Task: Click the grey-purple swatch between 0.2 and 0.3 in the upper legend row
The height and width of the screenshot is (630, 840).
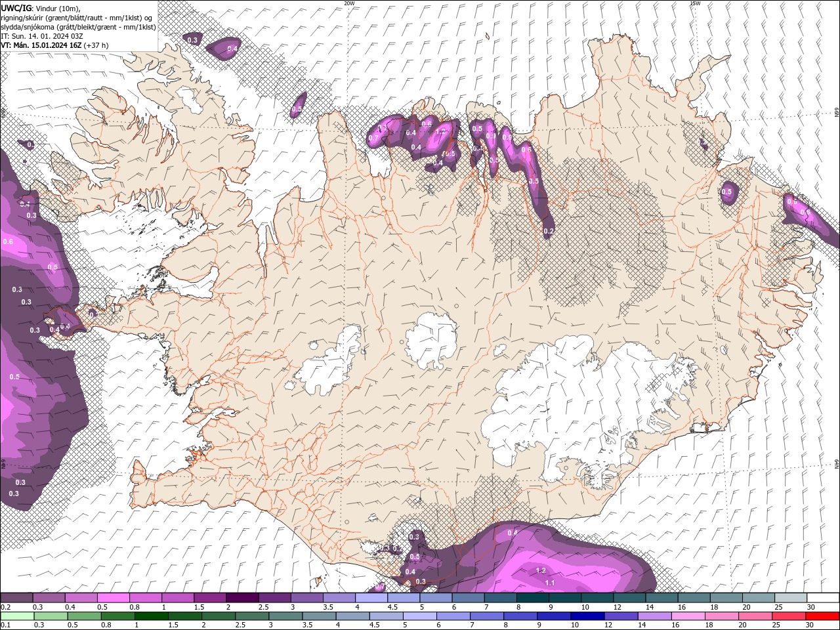Action: click(16, 598)
